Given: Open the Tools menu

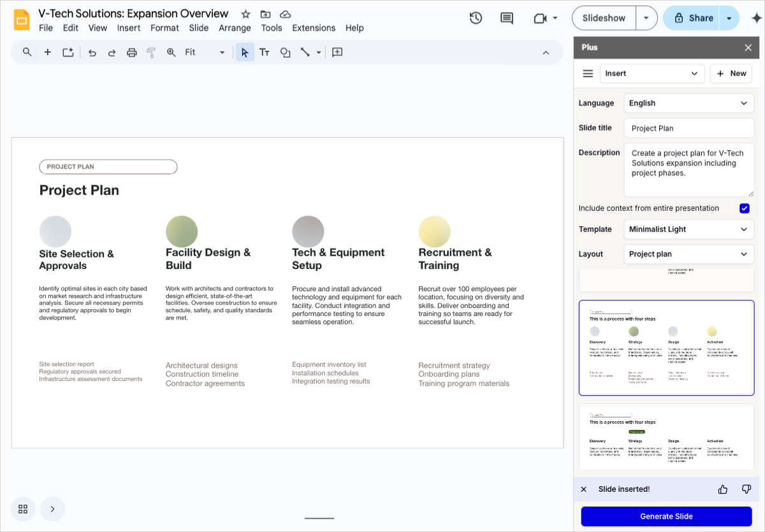Looking at the screenshot, I should tap(272, 28).
